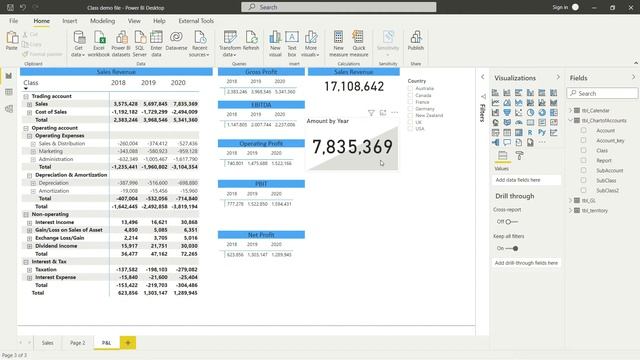
Task: Check the France country filter
Action: coord(410,102)
